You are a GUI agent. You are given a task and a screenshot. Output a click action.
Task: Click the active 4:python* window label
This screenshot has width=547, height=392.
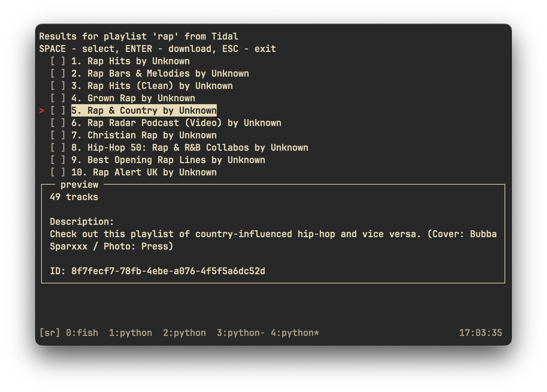click(x=295, y=333)
